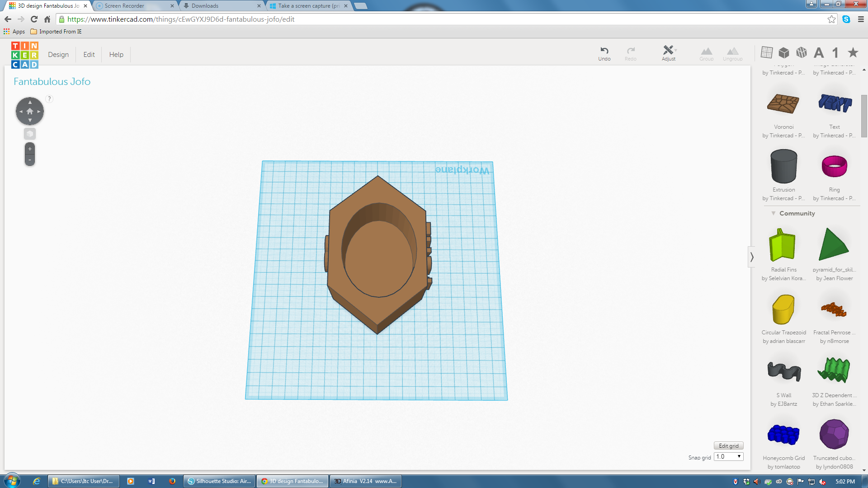Open the Apps bookmarks shortcut

tap(14, 32)
